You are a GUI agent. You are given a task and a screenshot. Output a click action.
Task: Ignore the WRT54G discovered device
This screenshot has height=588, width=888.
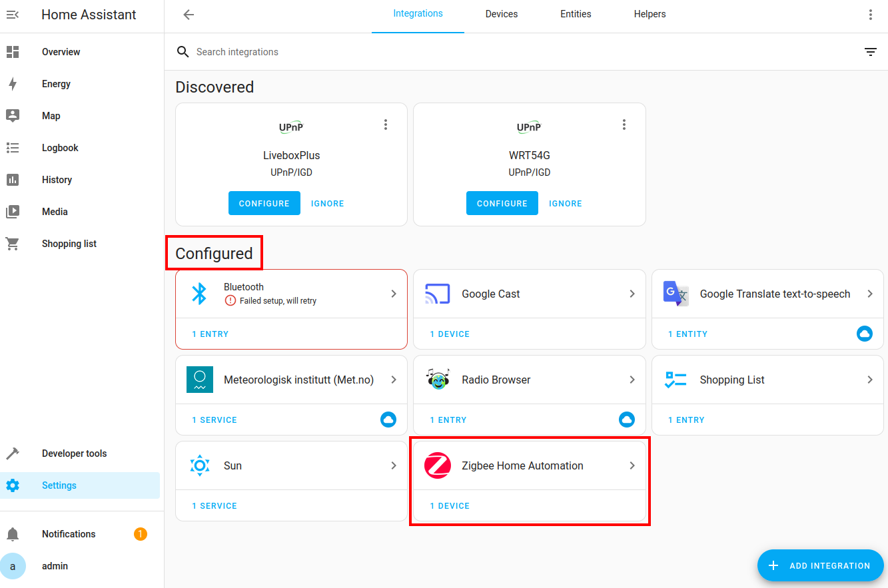tap(565, 203)
